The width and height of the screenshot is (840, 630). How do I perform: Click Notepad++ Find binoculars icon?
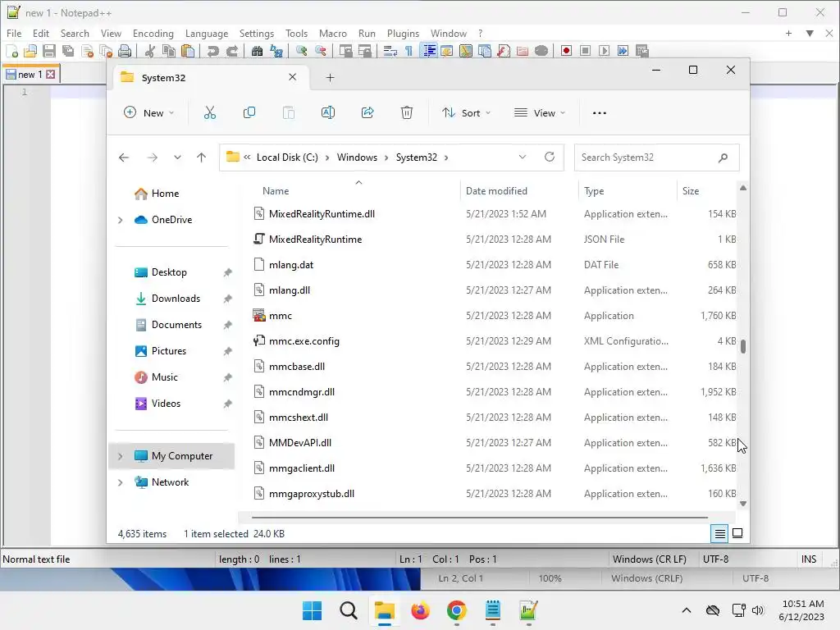click(x=257, y=51)
